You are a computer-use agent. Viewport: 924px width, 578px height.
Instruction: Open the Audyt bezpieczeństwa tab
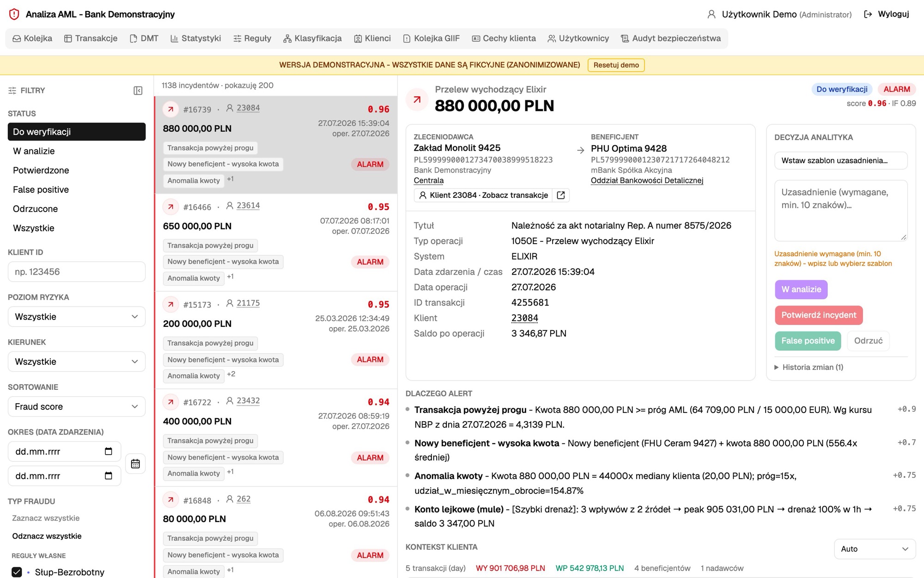point(671,38)
